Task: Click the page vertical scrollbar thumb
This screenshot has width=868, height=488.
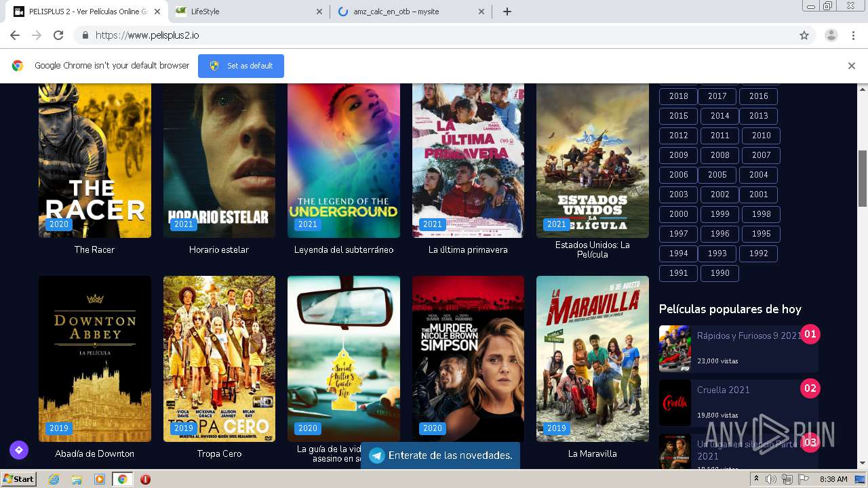Action: coord(863,178)
